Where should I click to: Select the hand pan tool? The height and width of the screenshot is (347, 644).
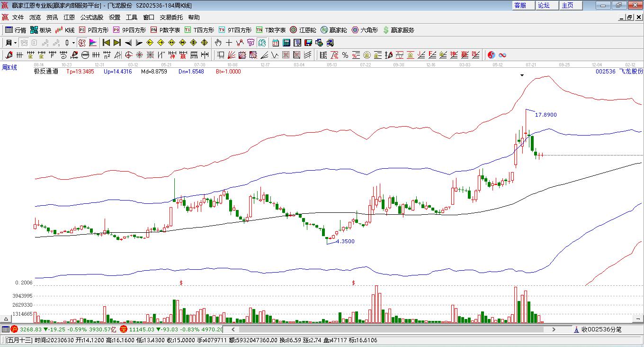[218, 43]
